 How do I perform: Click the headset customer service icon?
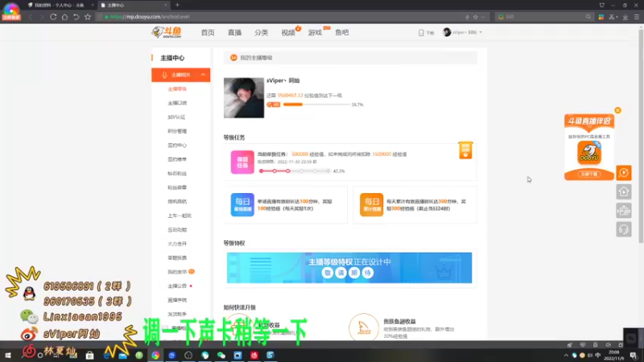(623, 229)
